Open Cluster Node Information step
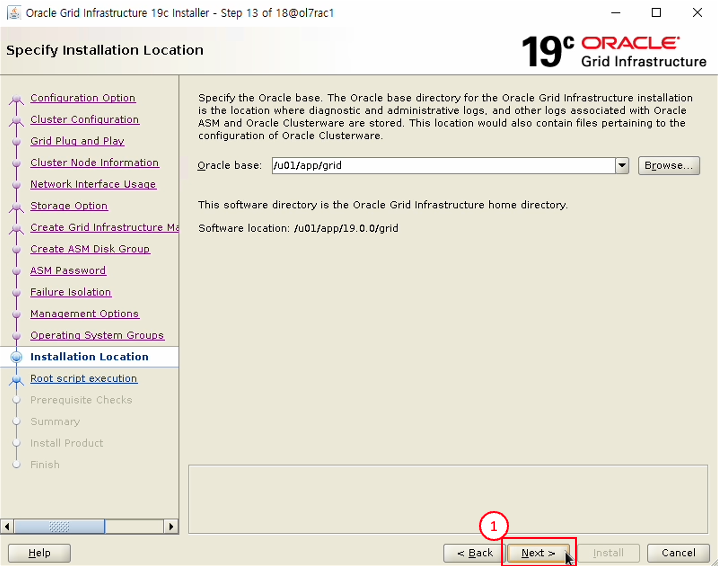 click(x=94, y=163)
